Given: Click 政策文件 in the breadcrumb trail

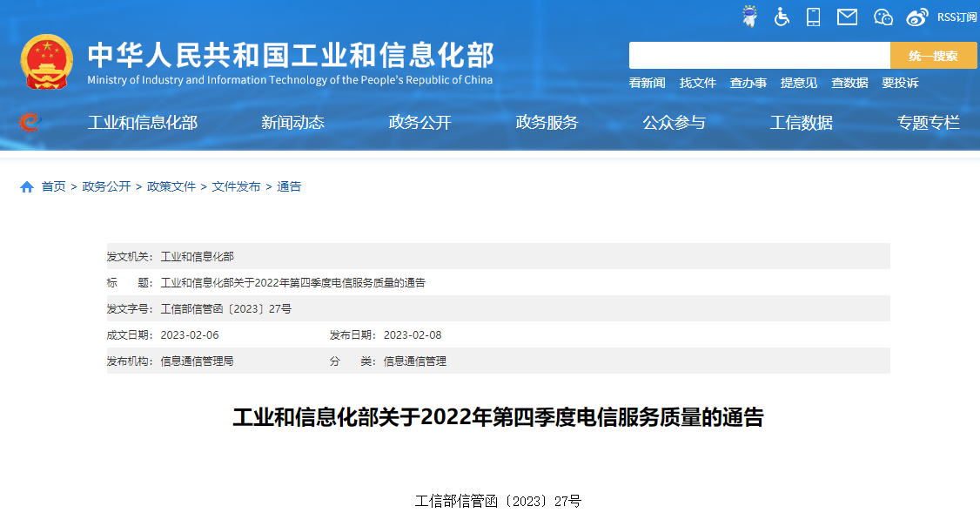Looking at the screenshot, I should coord(171,187).
